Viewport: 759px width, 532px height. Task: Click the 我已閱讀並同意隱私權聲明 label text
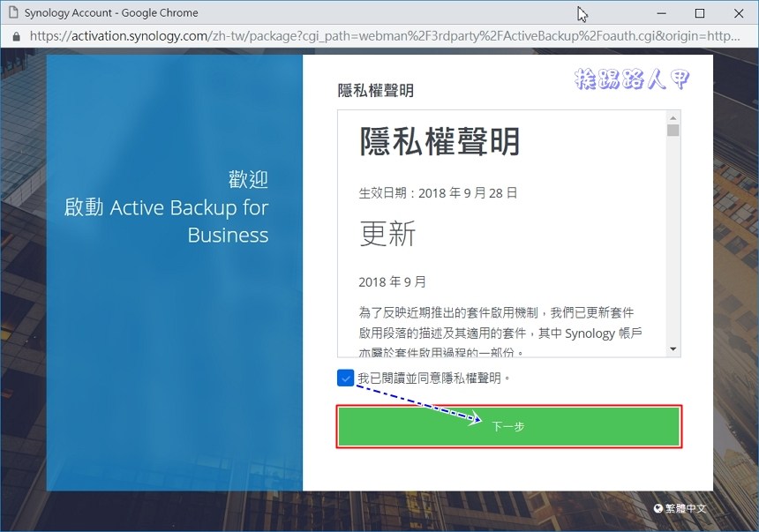pyautogui.click(x=433, y=378)
